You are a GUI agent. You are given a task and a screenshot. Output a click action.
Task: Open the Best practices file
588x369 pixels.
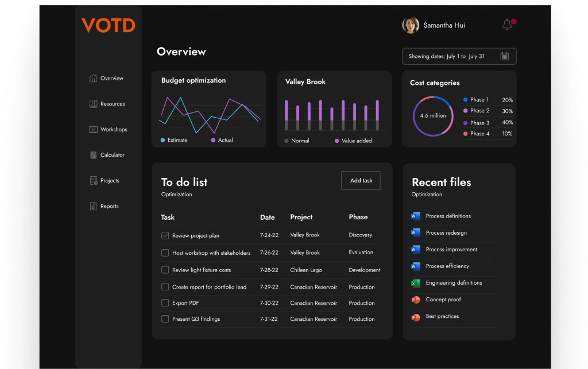443,316
